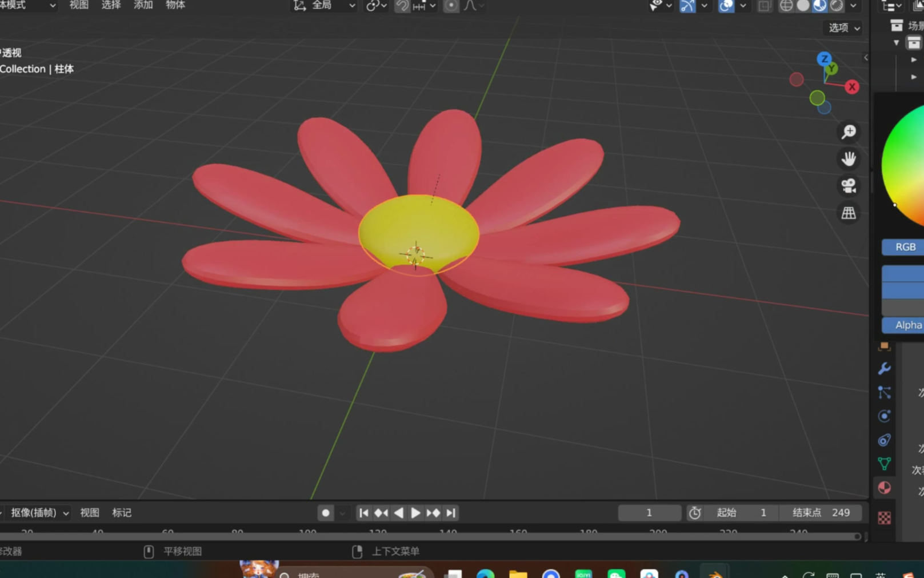The width and height of the screenshot is (924, 578).
Task: Open the Physics properties tab icon
Action: 884,416
